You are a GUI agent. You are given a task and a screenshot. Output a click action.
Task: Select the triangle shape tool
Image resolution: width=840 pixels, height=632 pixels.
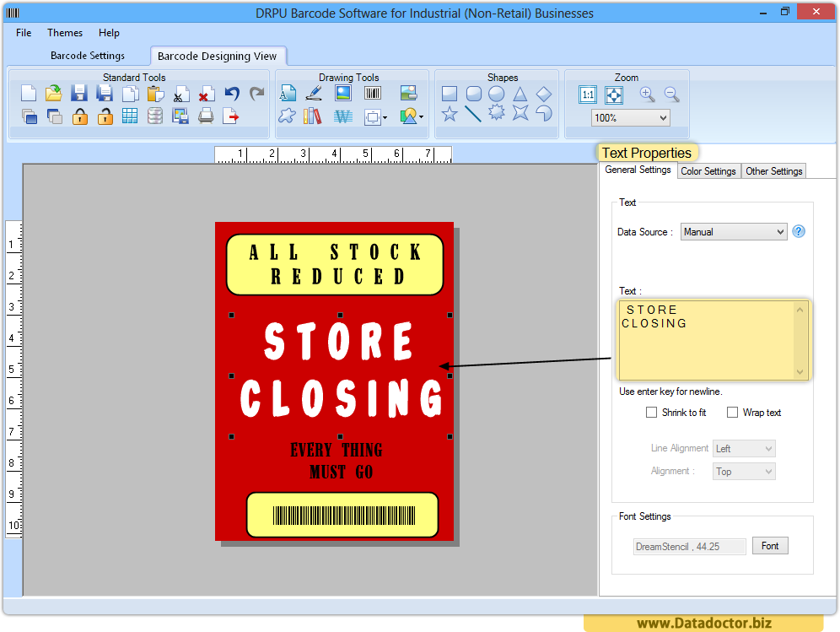pyautogui.click(x=520, y=94)
